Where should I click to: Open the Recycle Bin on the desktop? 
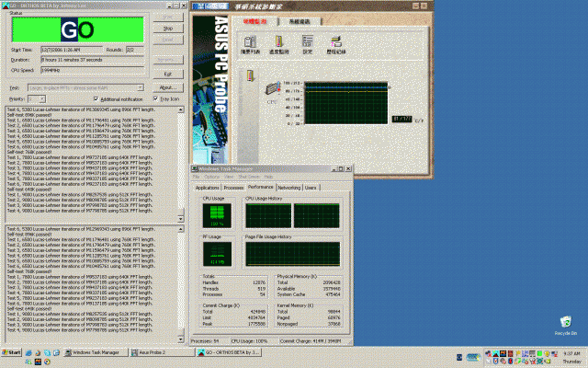coord(567,322)
